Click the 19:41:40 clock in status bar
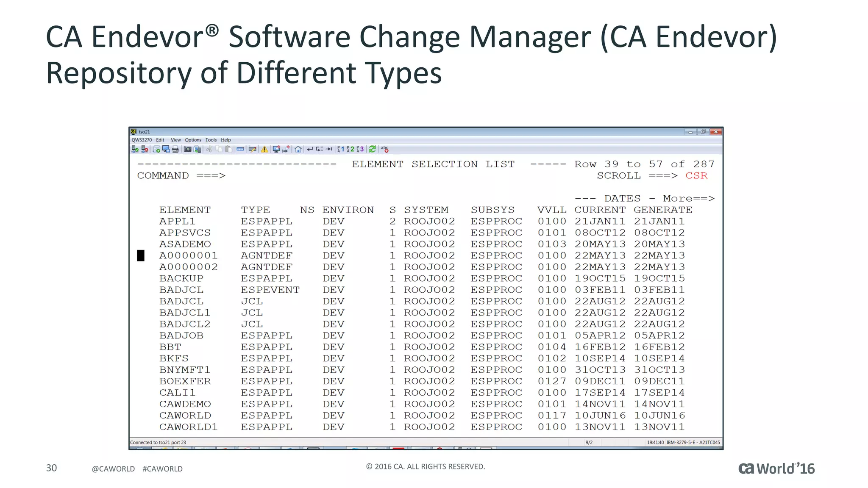Screen dimensions: 868x488 pos(655,442)
